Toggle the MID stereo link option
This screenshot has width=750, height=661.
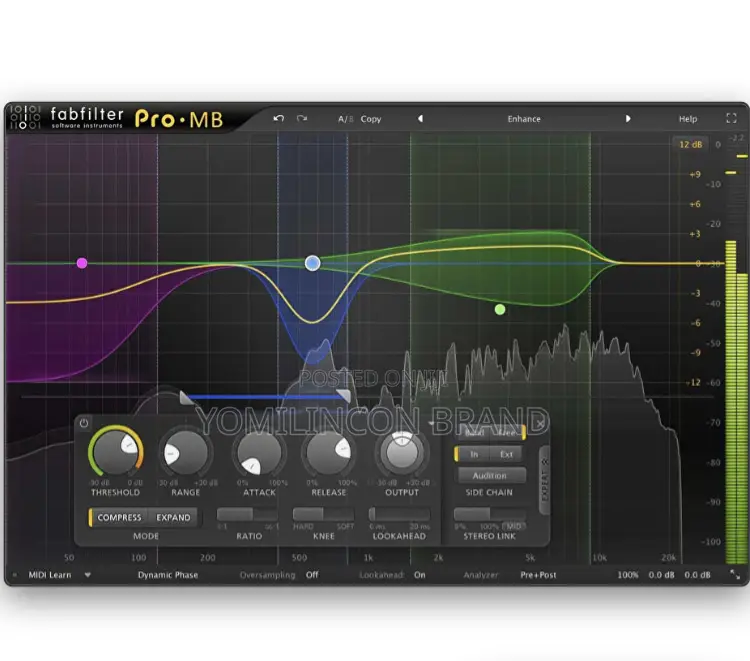pos(514,526)
